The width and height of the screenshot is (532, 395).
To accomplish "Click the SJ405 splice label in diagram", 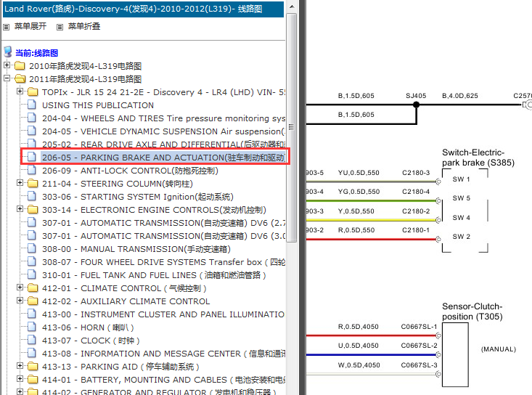I will (x=416, y=96).
